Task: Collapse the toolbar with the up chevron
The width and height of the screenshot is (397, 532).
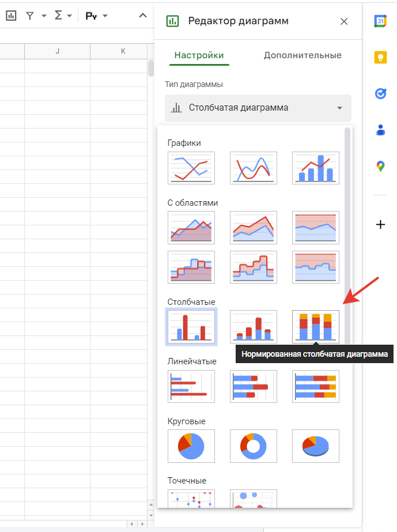Action: click(x=143, y=16)
